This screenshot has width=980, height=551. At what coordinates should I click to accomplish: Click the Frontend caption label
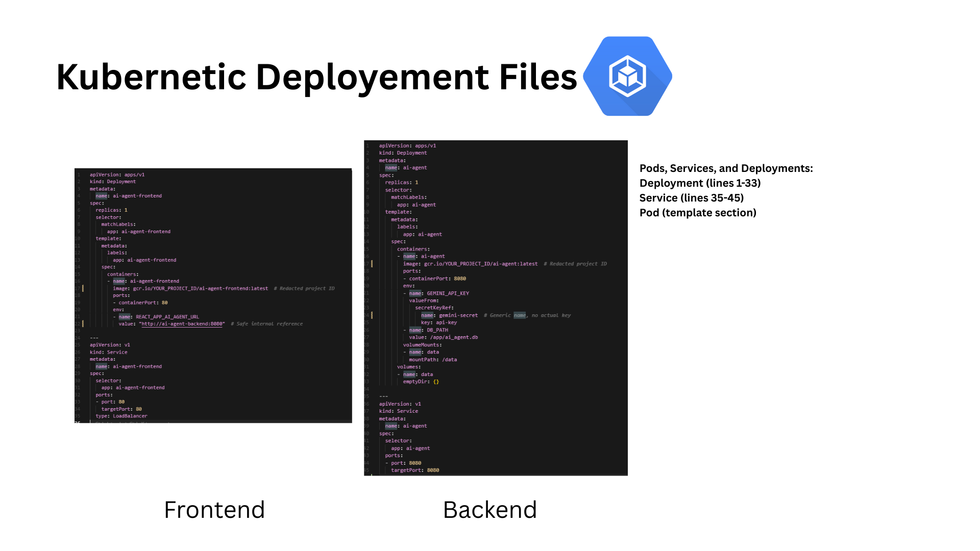[x=214, y=510]
